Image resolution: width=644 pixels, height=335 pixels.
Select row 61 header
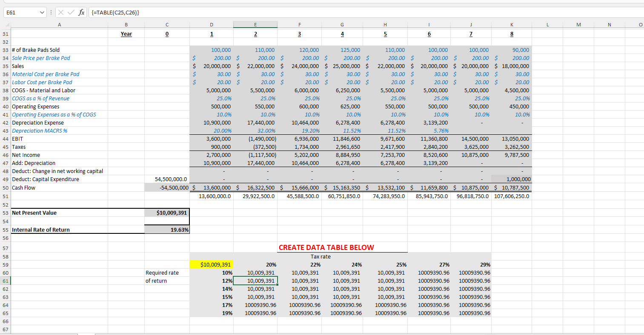6,281
